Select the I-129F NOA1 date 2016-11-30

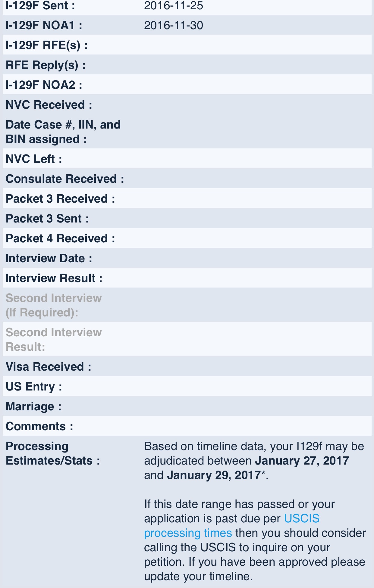[173, 26]
